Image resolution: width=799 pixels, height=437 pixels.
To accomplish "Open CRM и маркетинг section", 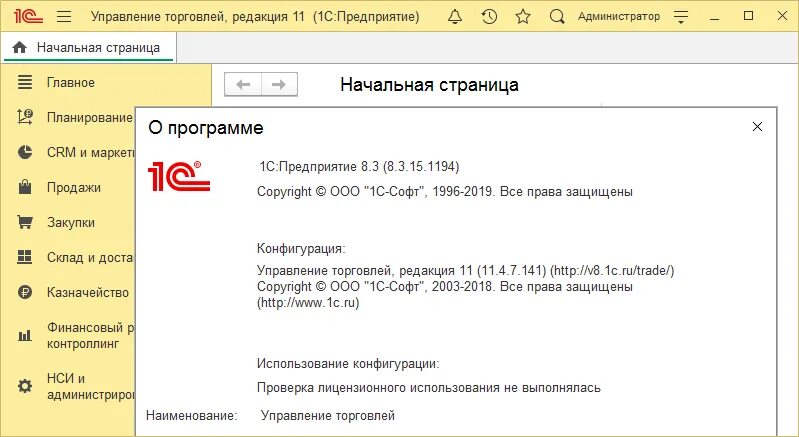I will tap(91, 152).
